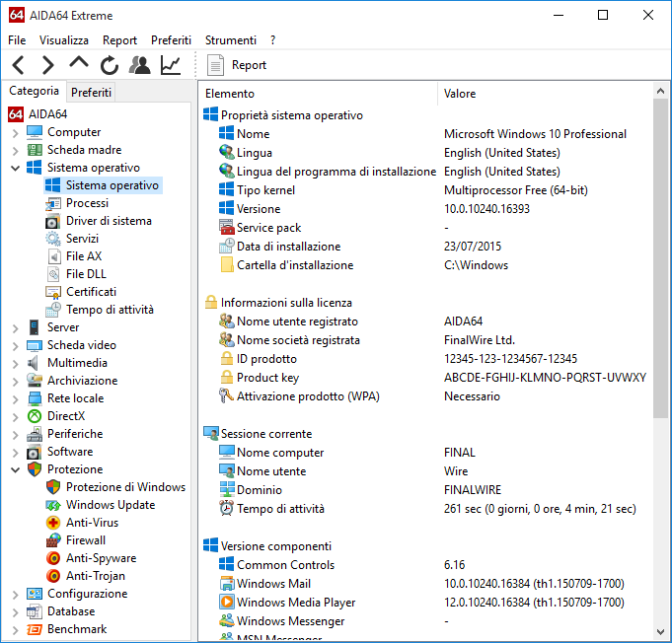Image resolution: width=672 pixels, height=643 pixels.
Task: Click the Anti-Spyware target icon
Action: [53, 558]
